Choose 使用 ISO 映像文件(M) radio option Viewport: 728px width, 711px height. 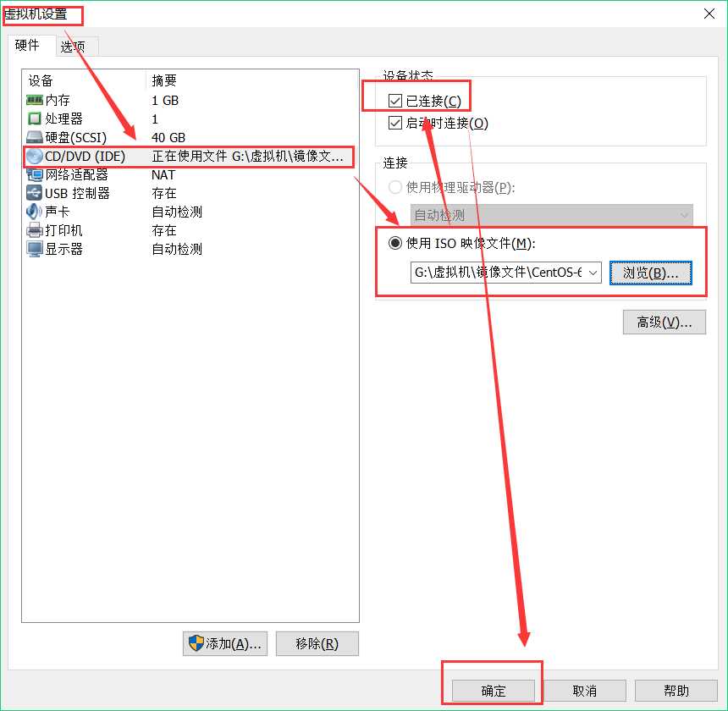coord(395,243)
